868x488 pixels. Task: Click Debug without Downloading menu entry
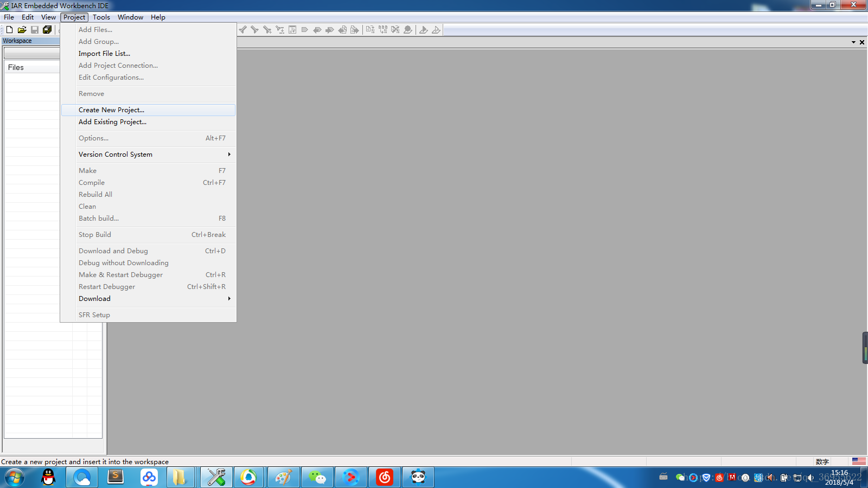(148, 263)
